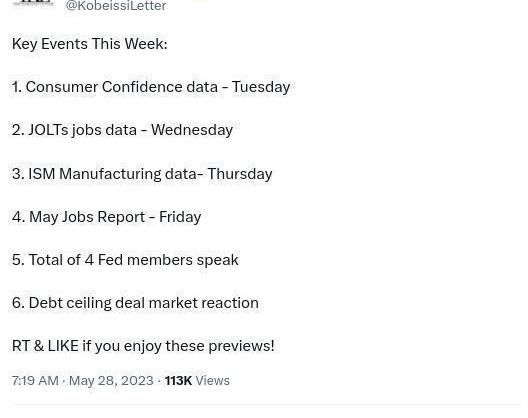The height and width of the screenshot is (418, 528).
Task: Click the word Thursday in item 3
Action: pos(240,174)
